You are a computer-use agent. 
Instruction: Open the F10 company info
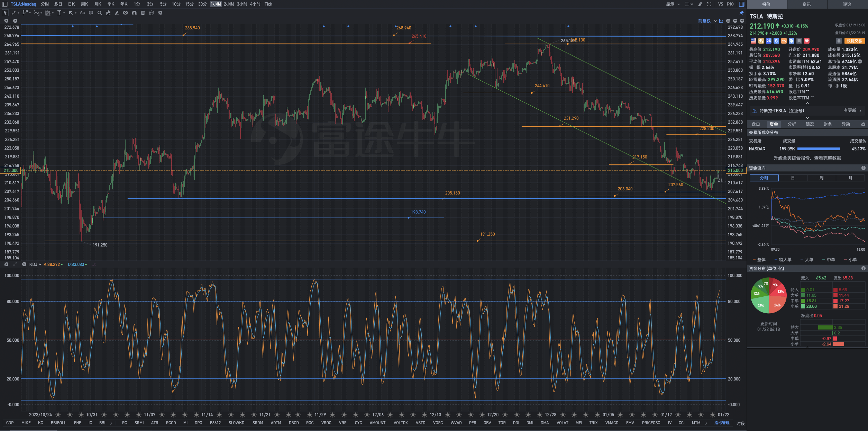(730, 4)
